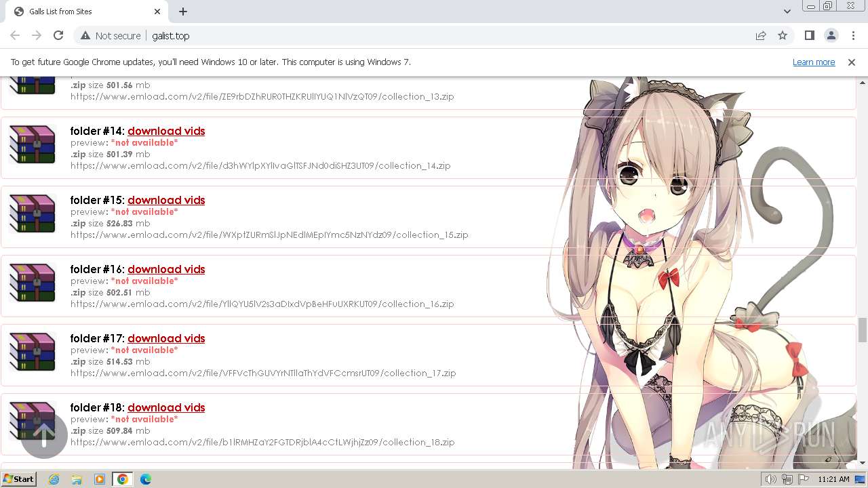
Task: Click the 526.83 mb size text
Action: (128, 223)
